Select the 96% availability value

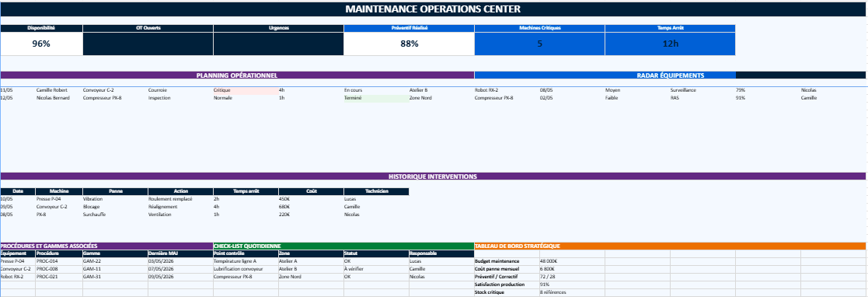click(x=41, y=44)
